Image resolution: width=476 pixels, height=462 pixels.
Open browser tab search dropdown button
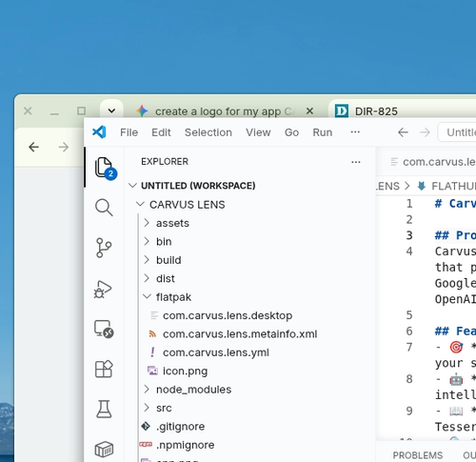[111, 110]
